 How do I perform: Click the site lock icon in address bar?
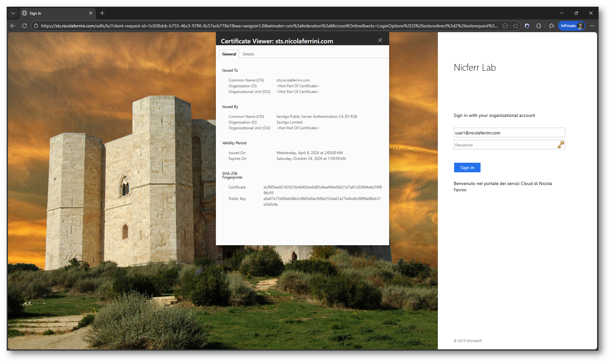coord(36,26)
